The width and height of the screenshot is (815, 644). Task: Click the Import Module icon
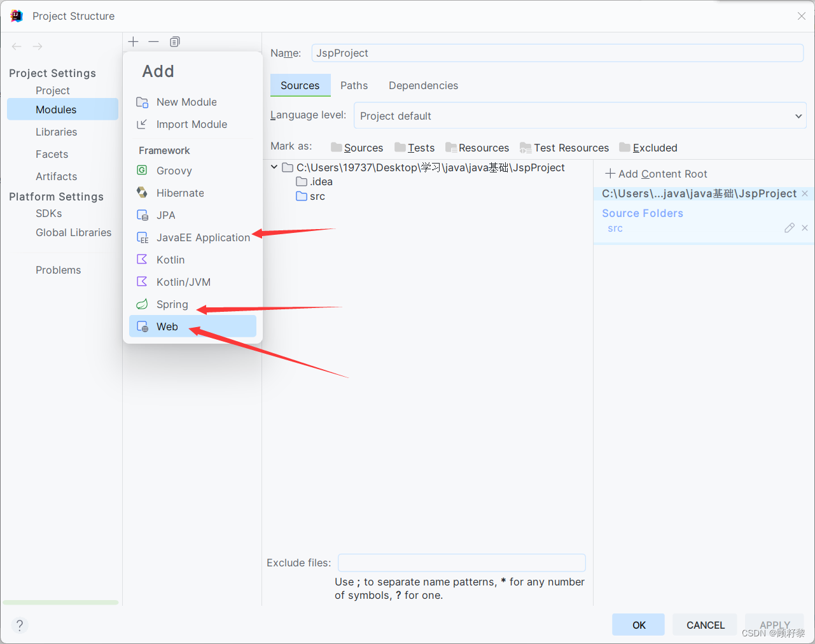click(x=143, y=124)
